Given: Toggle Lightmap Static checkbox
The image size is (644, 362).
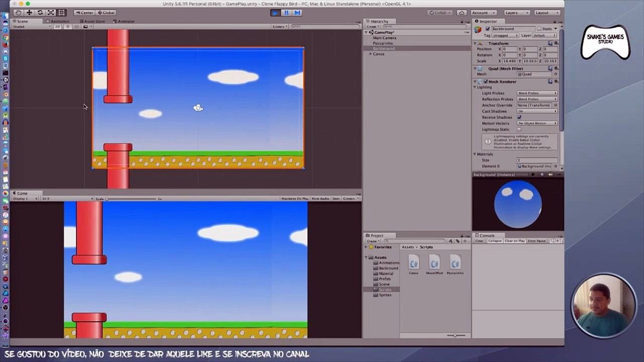Looking at the screenshot, I should click(519, 129).
